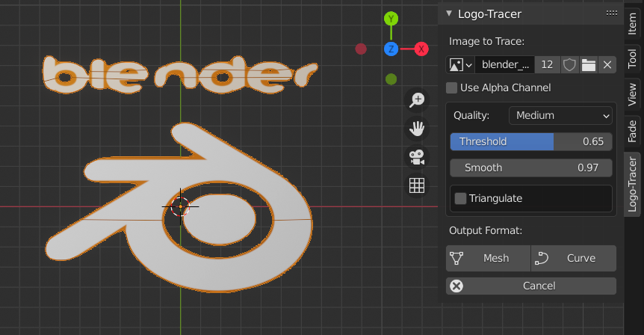This screenshot has height=335, width=644.
Task: Choose Curve output format
Action: pyautogui.click(x=574, y=258)
